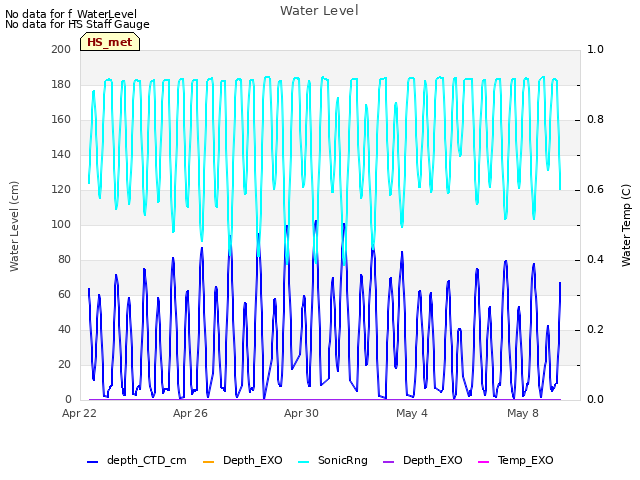Click the magenta Temp_EXO legend swatch
This screenshot has width=640, height=480.
(483, 462)
